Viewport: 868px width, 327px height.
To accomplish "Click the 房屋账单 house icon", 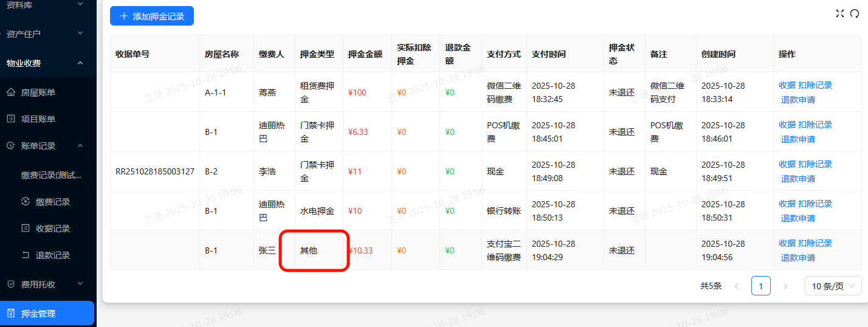I will coord(11,92).
